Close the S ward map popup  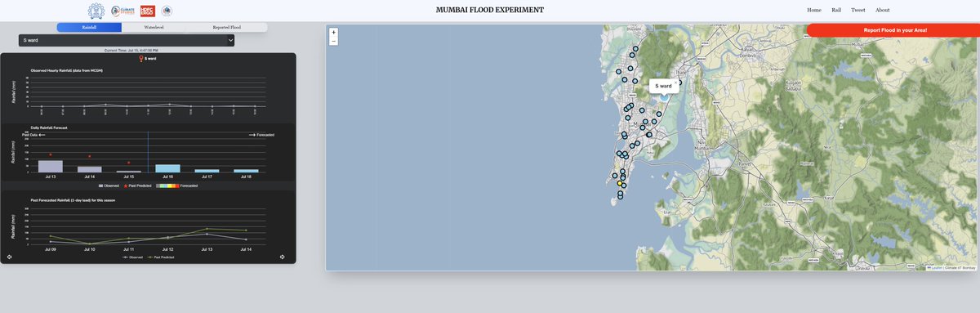click(675, 82)
